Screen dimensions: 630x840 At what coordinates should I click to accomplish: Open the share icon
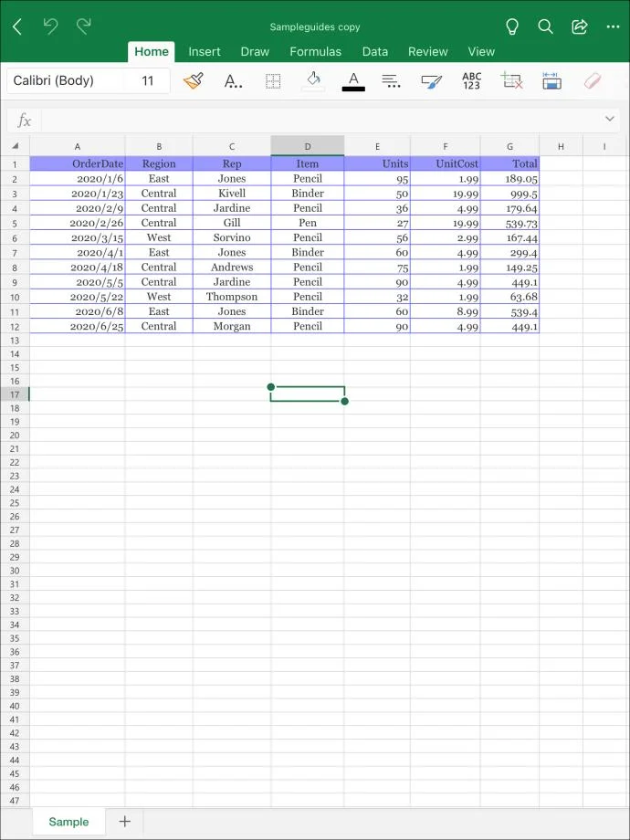tap(580, 26)
